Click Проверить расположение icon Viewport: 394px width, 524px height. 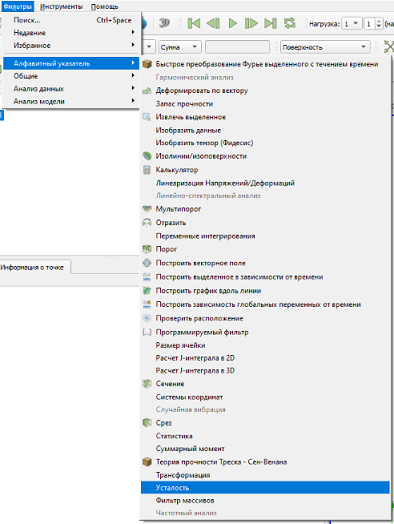147,318
